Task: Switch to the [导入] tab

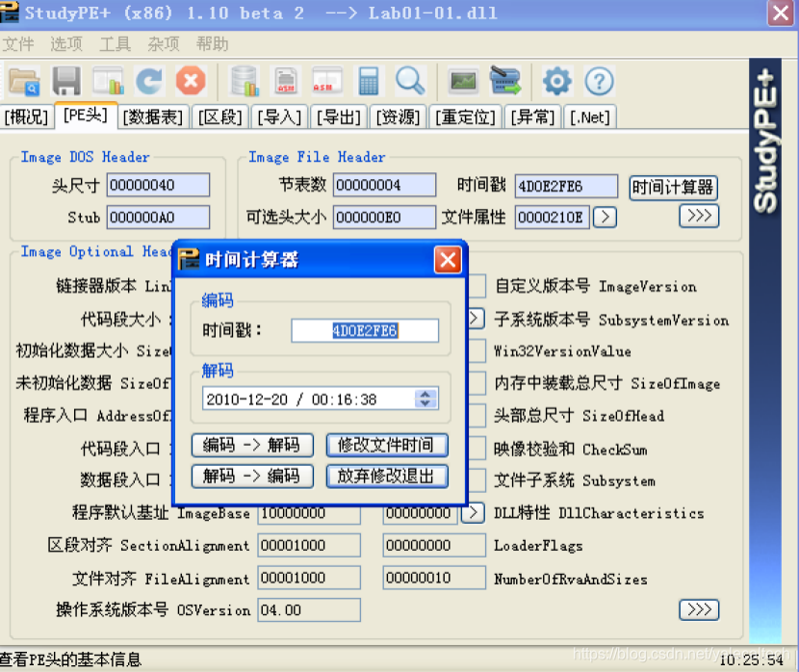Action: [280, 117]
